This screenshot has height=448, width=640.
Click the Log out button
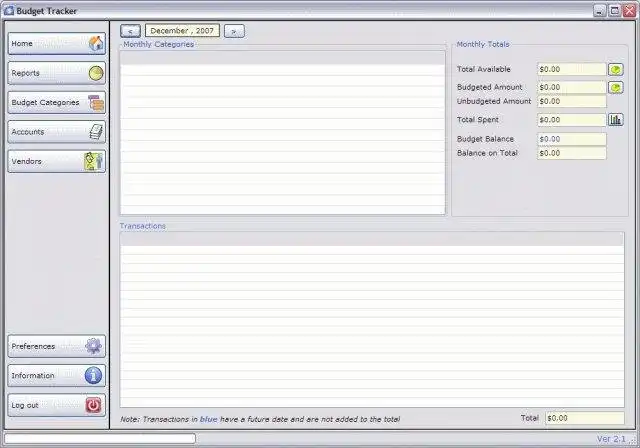(57, 405)
